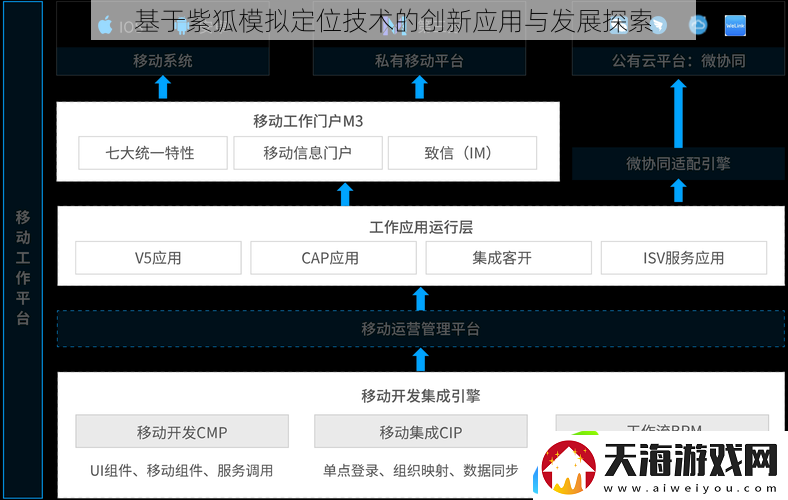Select the 公有云平台：微协同 box
Image resolution: width=788 pixels, height=500 pixels.
click(678, 61)
